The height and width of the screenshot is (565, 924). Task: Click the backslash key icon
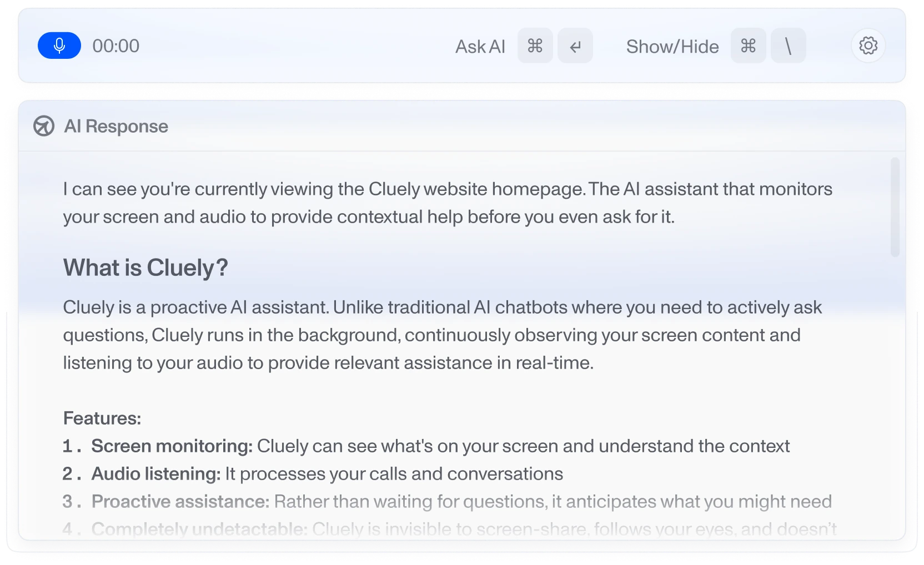point(788,46)
